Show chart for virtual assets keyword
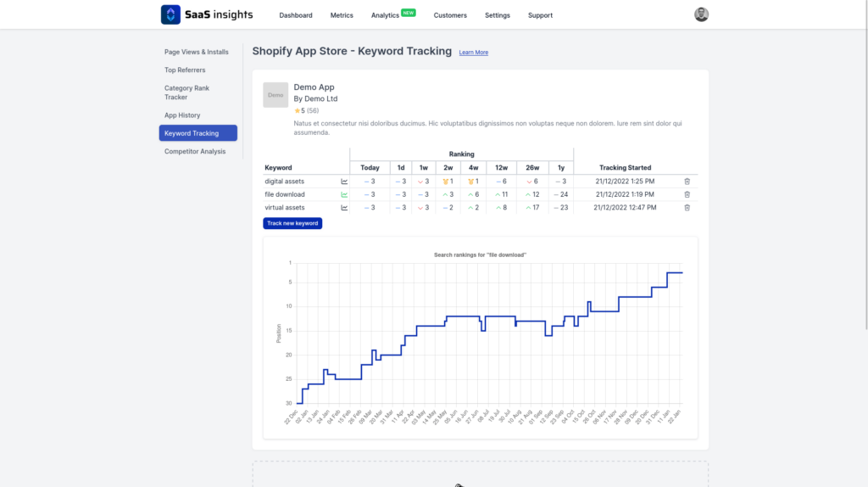This screenshot has width=868, height=487. 344,208
